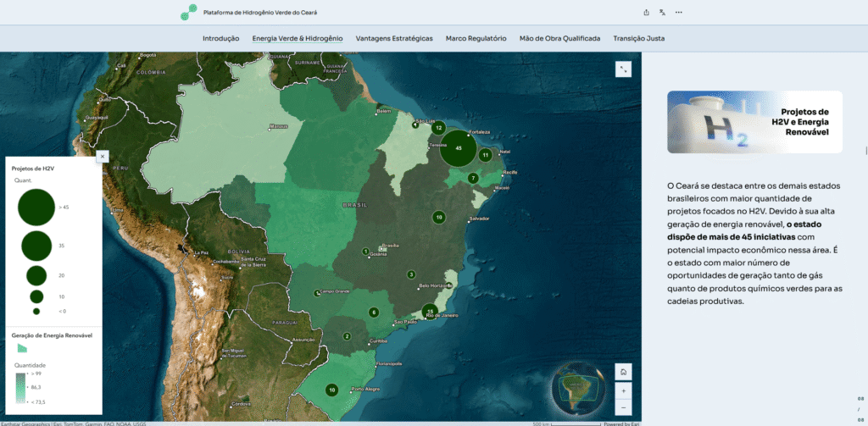Click the Ceará cluster marker showing 45
The width and height of the screenshot is (868, 426).
(459, 147)
